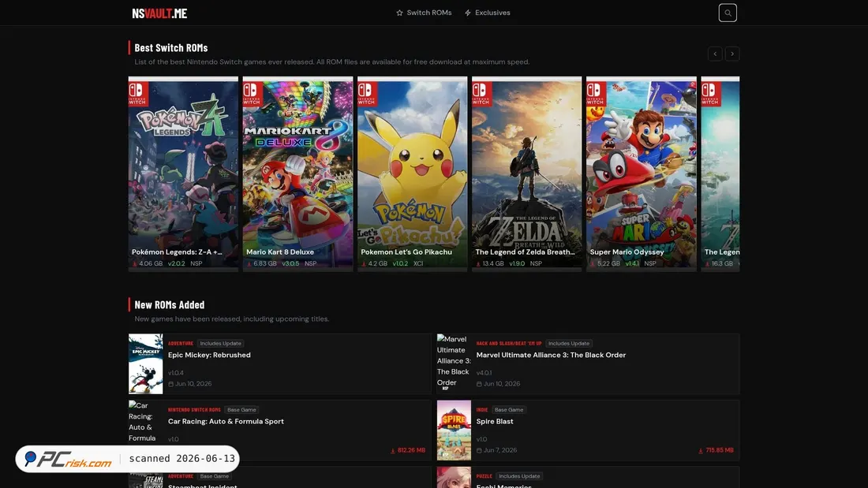Open Super Mario Odyssey cover
The image size is (868, 488).
(642, 173)
